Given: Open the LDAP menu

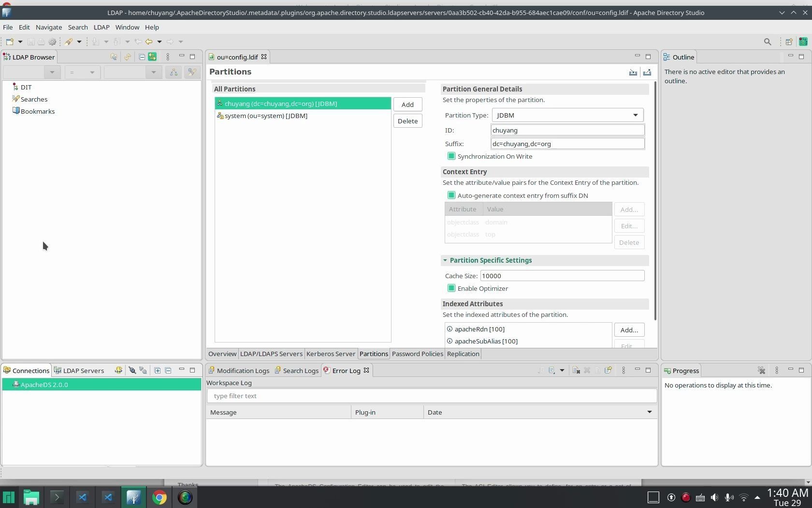Looking at the screenshot, I should click(x=101, y=27).
